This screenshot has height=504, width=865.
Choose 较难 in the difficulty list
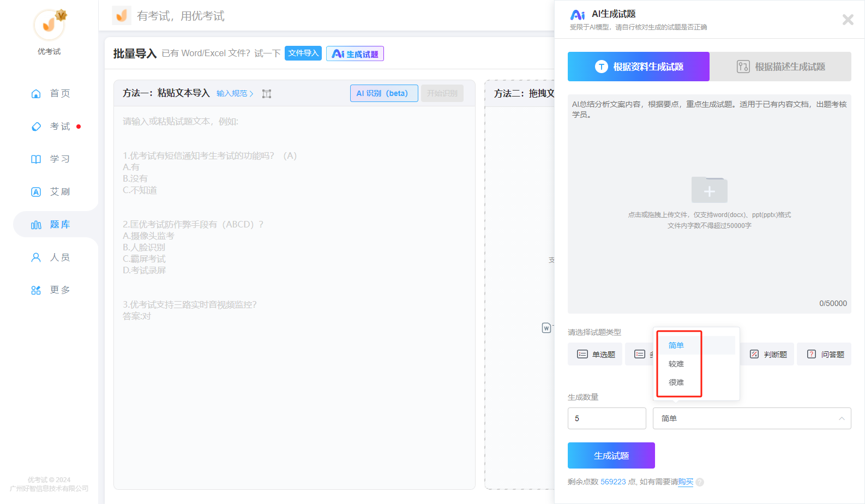click(x=696, y=364)
